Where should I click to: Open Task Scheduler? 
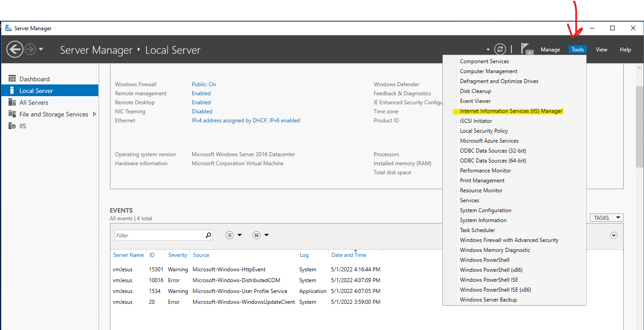515,230
